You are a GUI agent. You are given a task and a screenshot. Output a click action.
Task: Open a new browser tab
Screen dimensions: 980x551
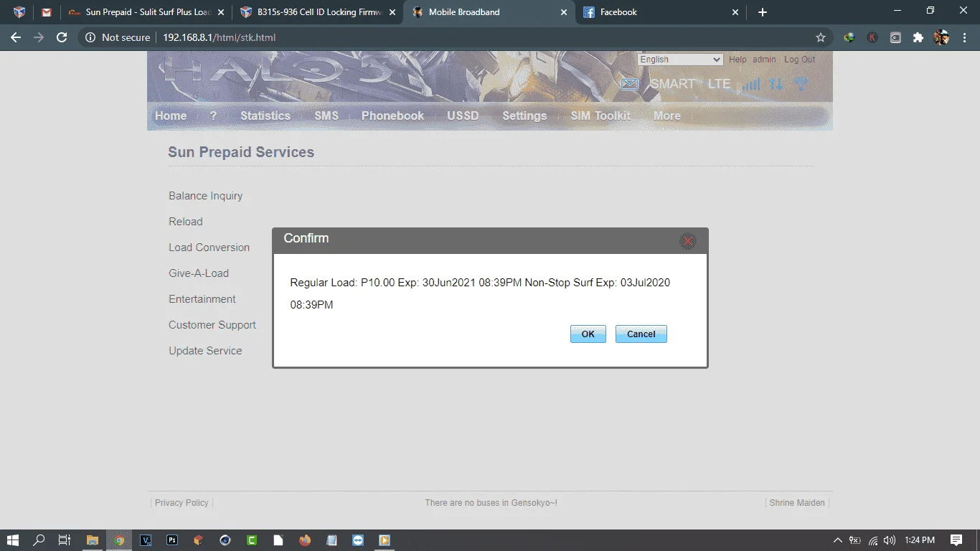[x=763, y=12]
